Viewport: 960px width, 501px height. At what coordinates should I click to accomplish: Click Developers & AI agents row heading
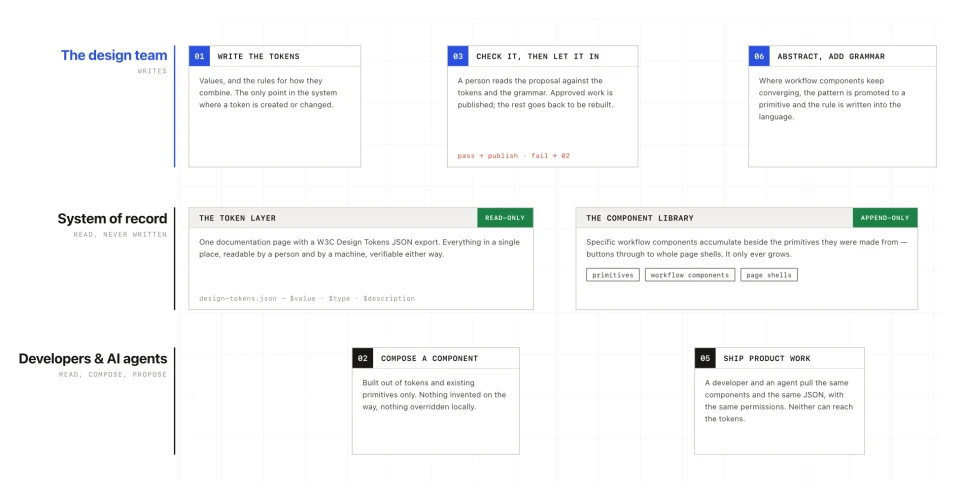92,358
